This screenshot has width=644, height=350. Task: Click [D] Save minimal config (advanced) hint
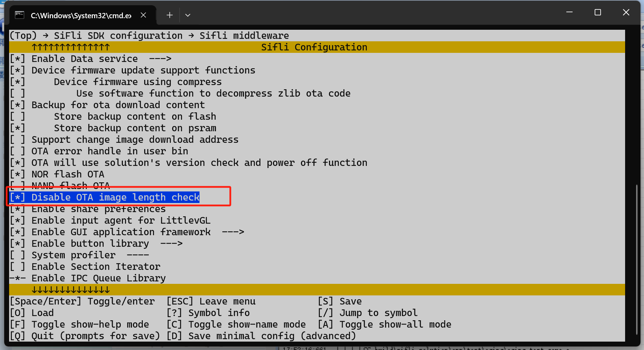pyautogui.click(x=261, y=336)
